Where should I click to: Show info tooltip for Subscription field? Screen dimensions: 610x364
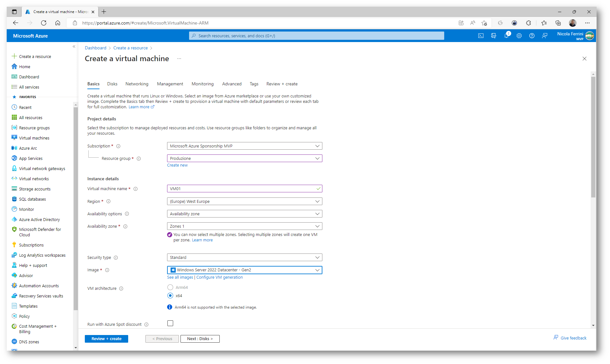click(118, 146)
